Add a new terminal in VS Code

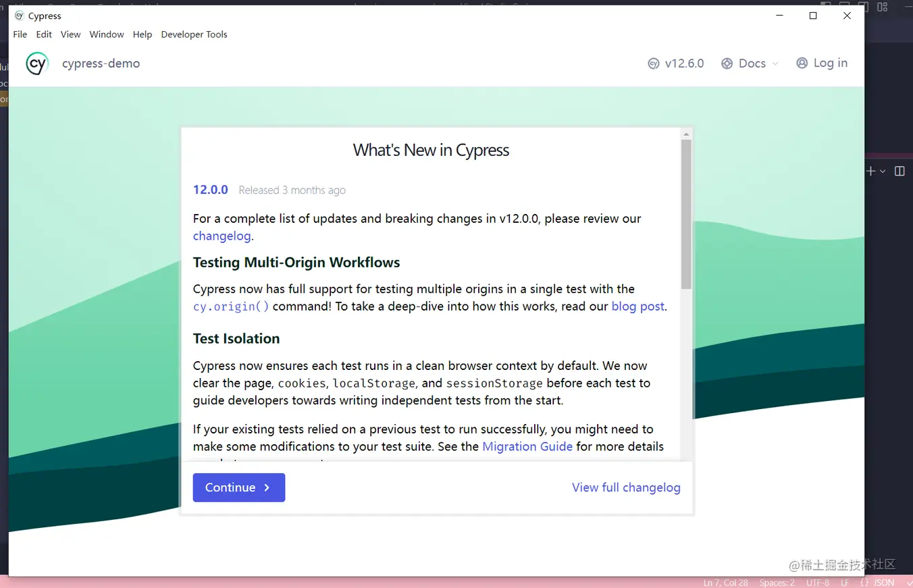point(870,171)
